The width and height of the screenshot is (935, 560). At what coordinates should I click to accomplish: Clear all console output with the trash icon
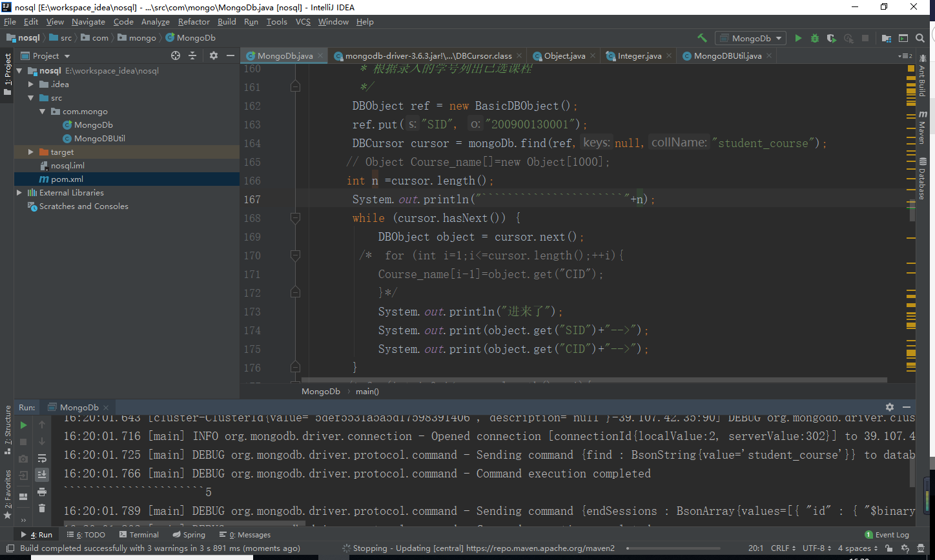(42, 508)
